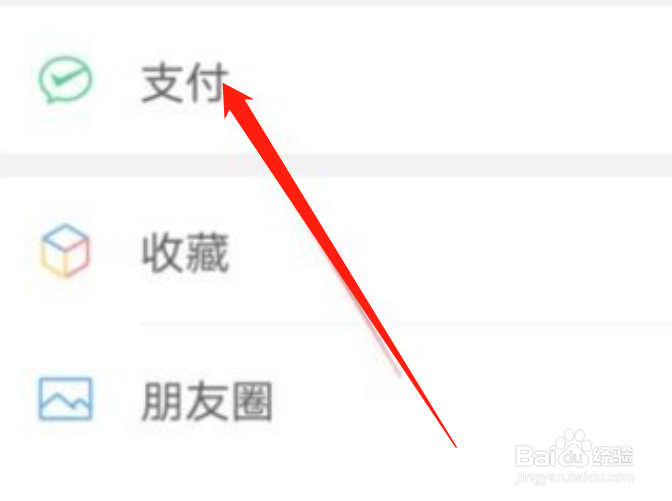Open the 收藏 colorful cube icon
This screenshot has width=672, height=501.
65,251
